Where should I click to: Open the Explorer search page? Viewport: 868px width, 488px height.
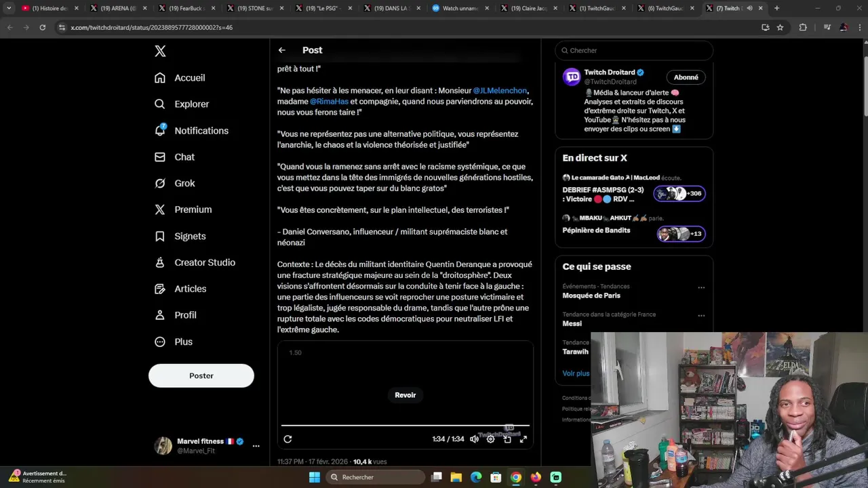pos(182,104)
